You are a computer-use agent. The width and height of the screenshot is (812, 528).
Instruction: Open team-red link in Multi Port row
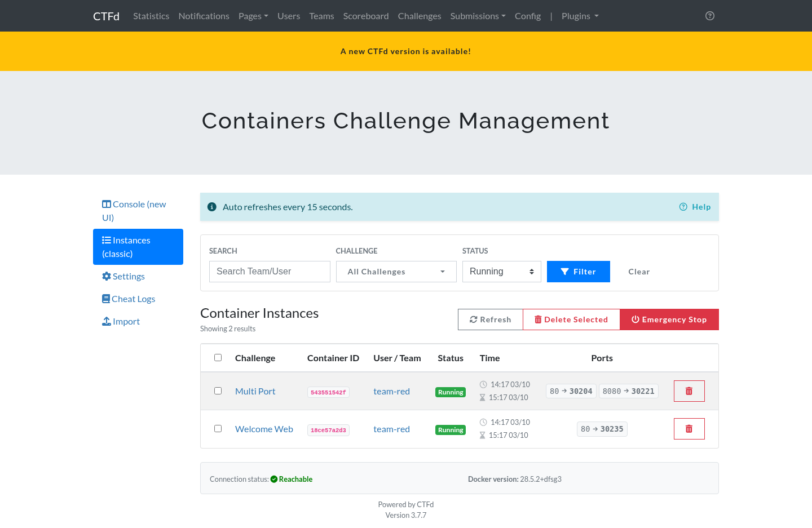pyautogui.click(x=391, y=391)
